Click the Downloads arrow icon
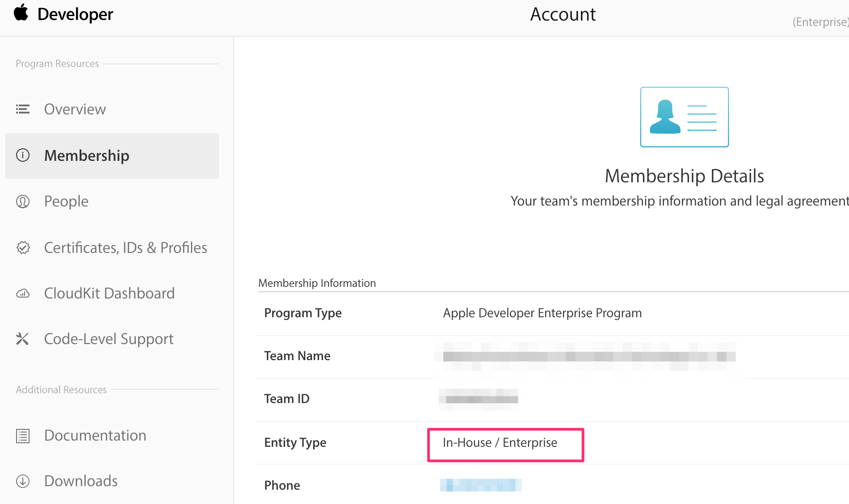 point(23,481)
